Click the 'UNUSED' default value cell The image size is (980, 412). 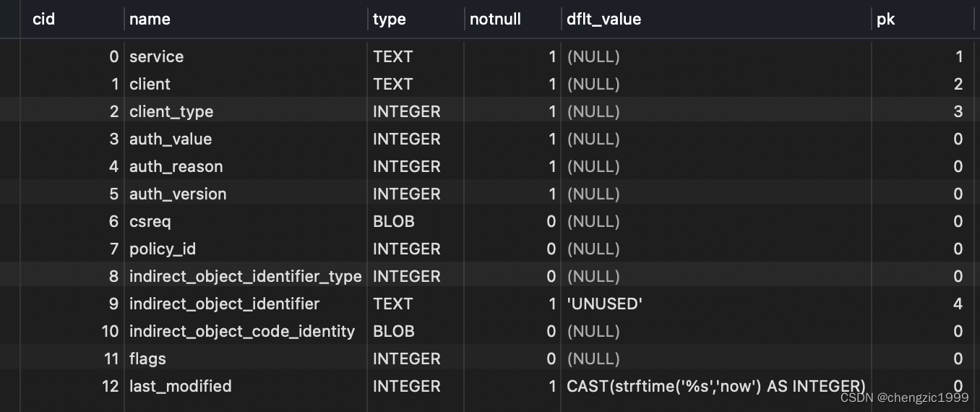pyautogui.click(x=604, y=304)
